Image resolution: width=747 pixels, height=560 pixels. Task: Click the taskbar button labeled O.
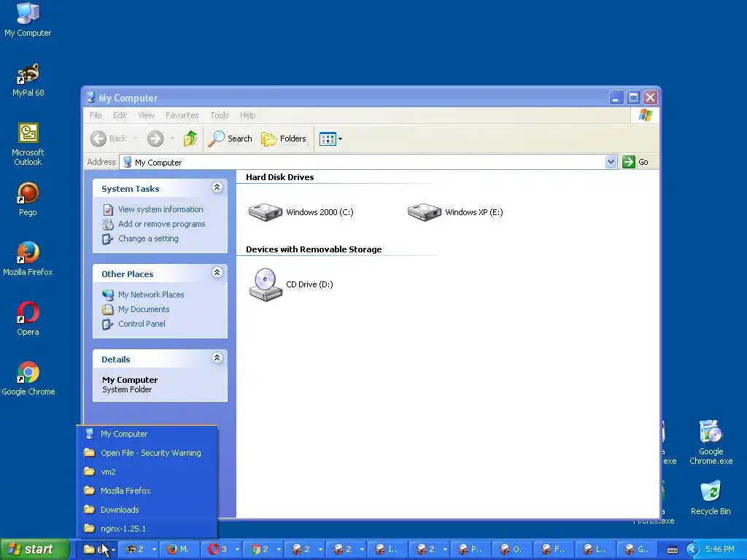[511, 550]
